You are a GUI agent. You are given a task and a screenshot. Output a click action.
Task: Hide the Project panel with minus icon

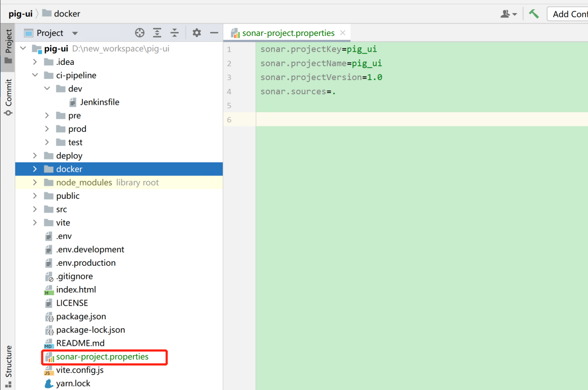(x=214, y=33)
